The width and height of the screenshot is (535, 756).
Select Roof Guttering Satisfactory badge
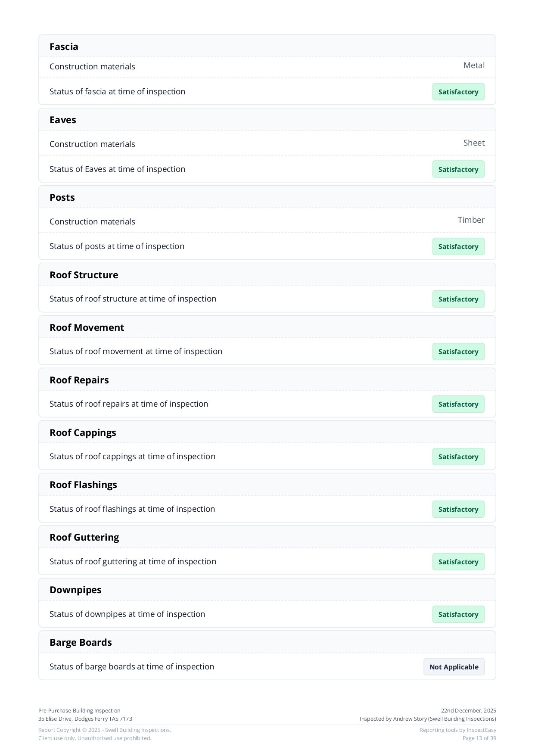point(458,562)
